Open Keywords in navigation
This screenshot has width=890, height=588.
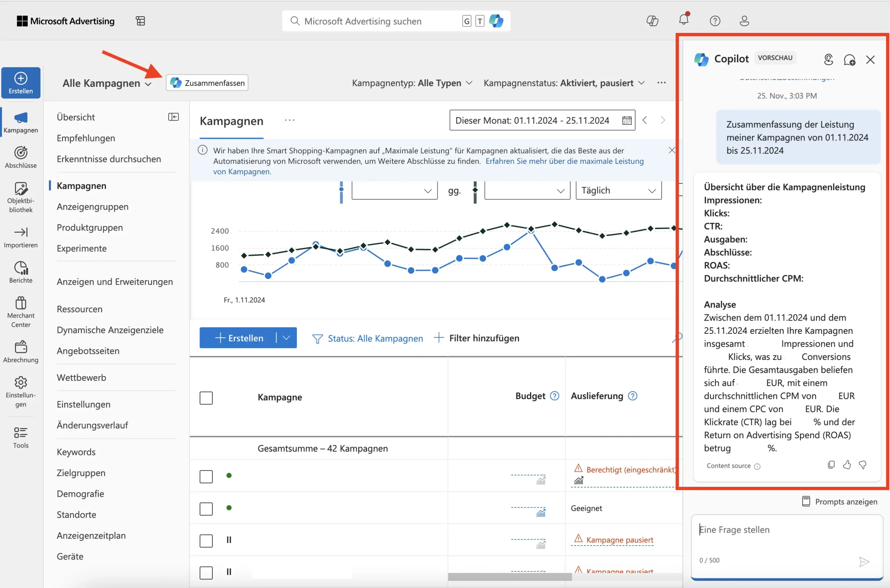click(x=76, y=452)
